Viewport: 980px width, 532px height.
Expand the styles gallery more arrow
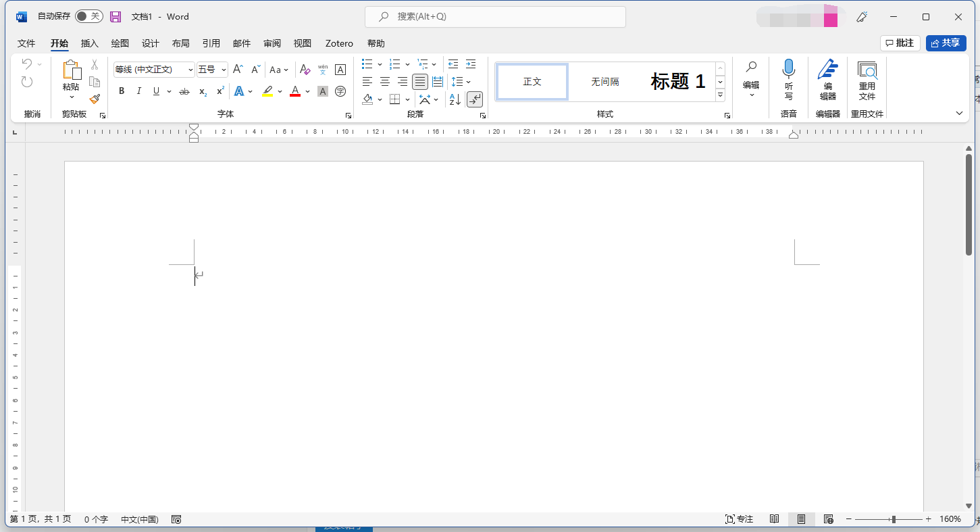click(720, 96)
